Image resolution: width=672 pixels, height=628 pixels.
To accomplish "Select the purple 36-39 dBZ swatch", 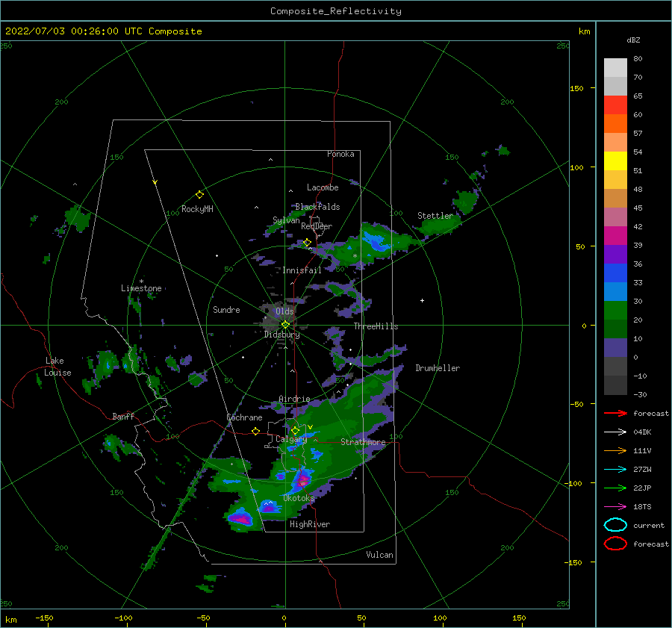I will pos(615,255).
